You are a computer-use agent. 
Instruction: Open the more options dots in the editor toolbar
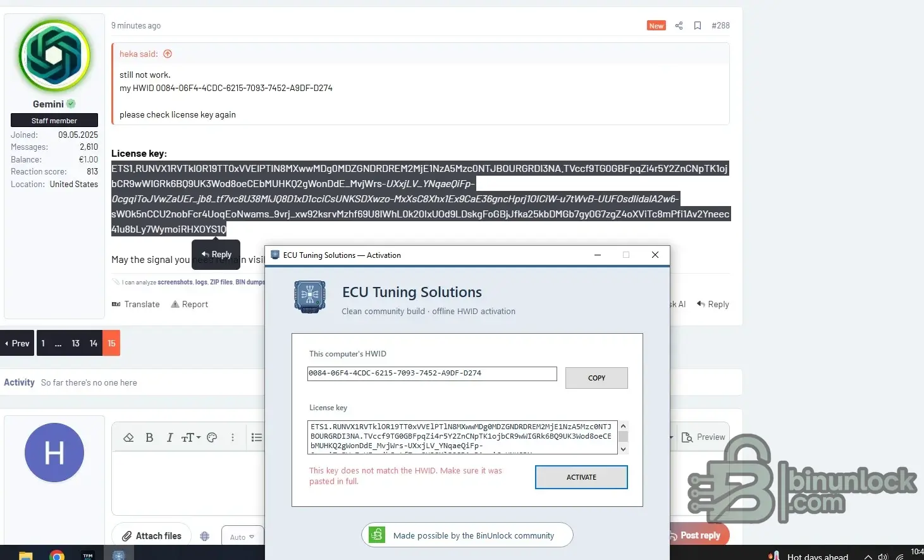coord(233,437)
